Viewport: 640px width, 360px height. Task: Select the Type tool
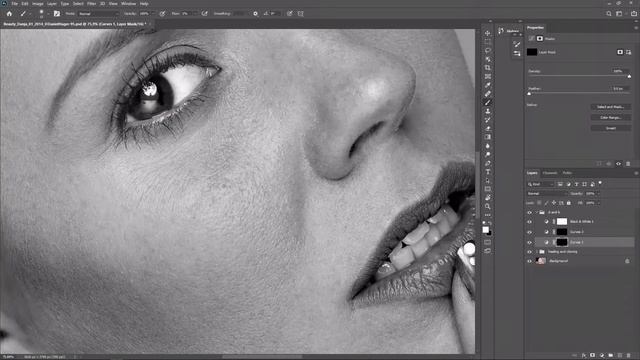tap(487, 172)
